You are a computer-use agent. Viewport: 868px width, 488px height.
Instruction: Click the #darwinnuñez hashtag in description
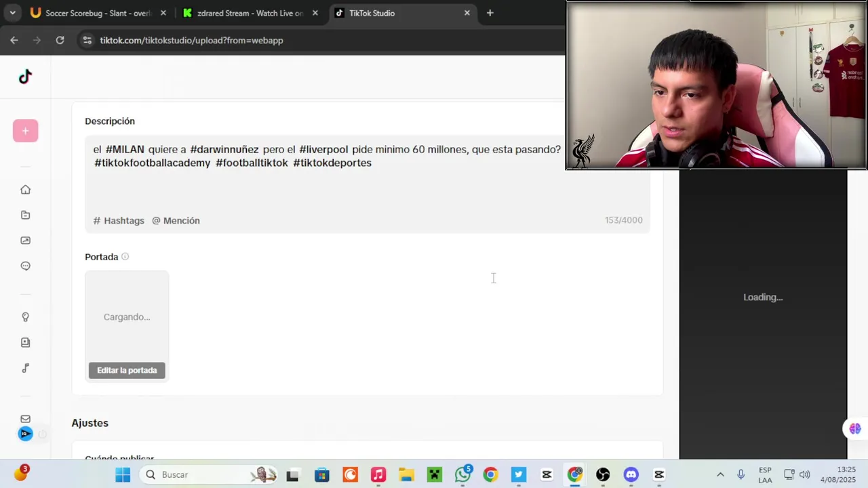pos(224,149)
